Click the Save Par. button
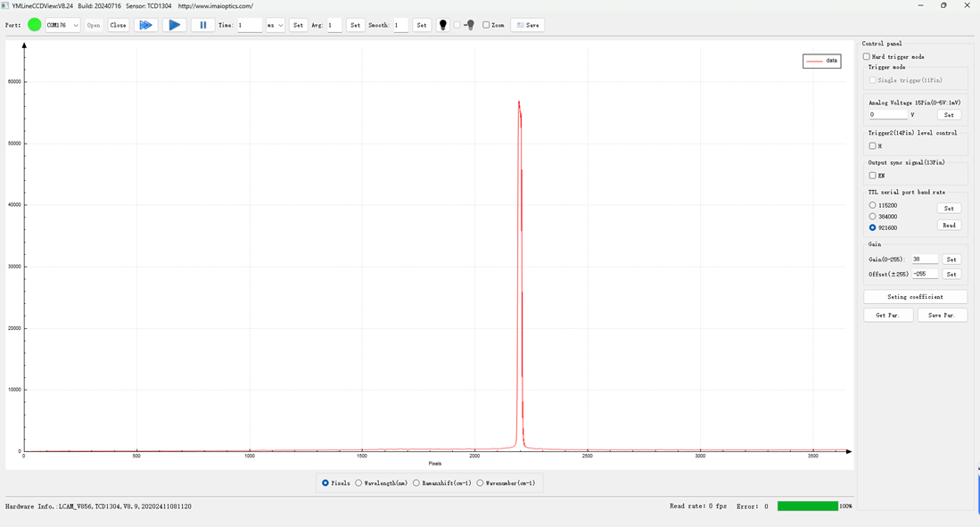The height and width of the screenshot is (527, 980). point(942,315)
